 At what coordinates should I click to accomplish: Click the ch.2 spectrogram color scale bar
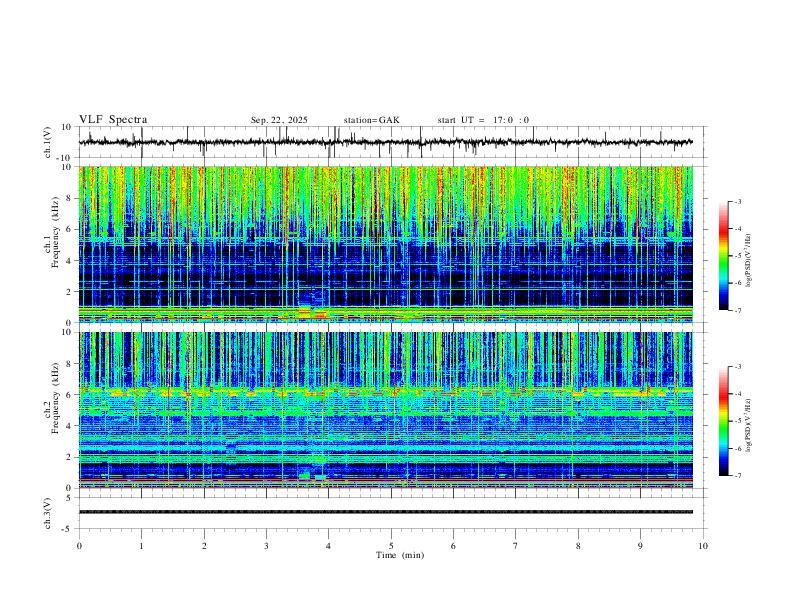click(x=723, y=421)
